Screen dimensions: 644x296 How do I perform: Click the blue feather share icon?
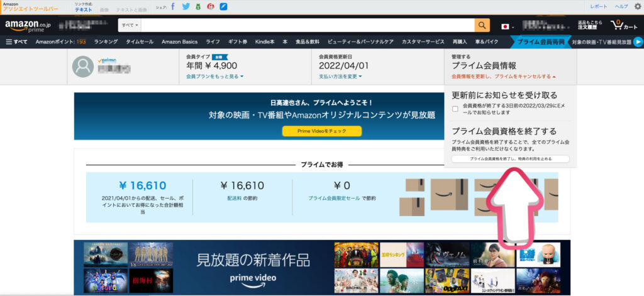pos(223,6)
